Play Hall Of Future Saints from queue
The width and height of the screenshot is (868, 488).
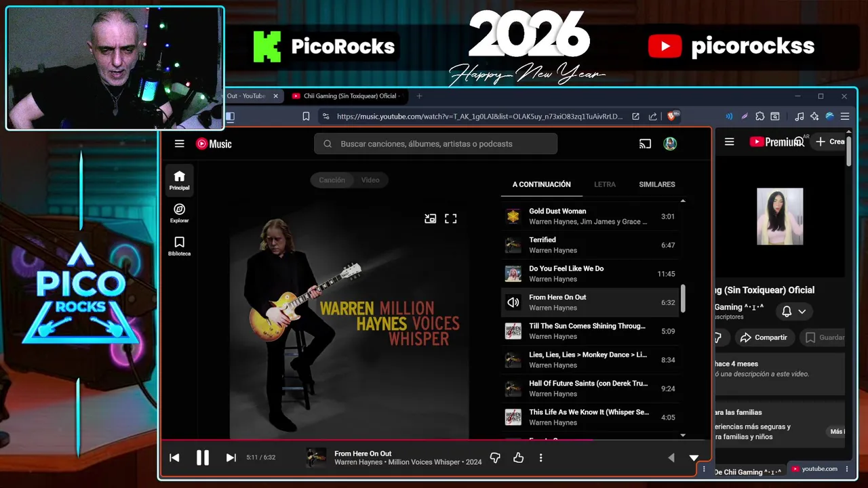pyautogui.click(x=590, y=388)
